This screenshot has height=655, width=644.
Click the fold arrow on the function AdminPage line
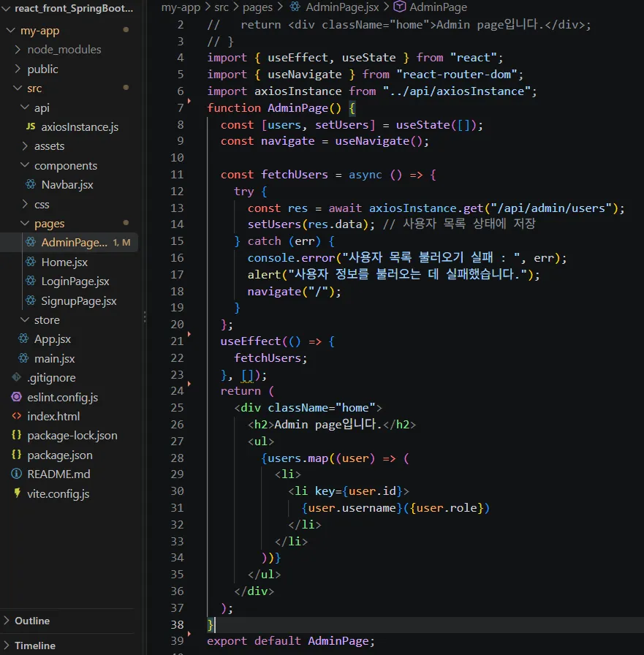click(189, 101)
